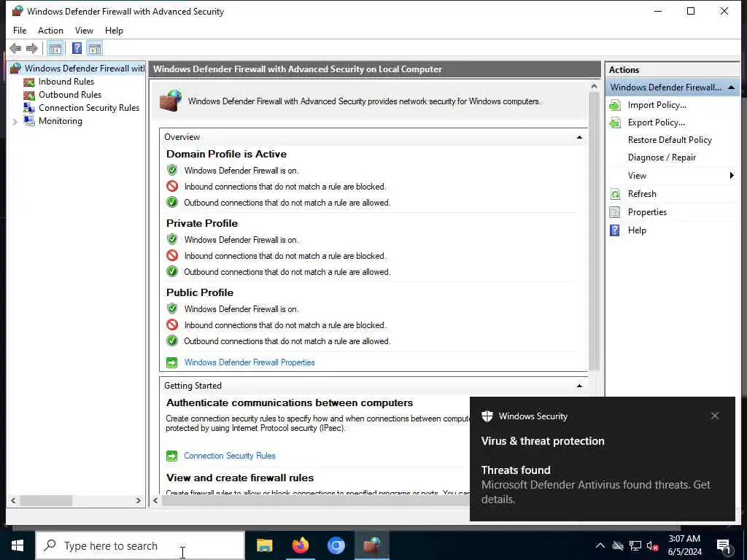Toggle the Show/Hide Console Tree toolbar icon
Image resolution: width=747 pixels, height=560 pixels.
pos(55,49)
